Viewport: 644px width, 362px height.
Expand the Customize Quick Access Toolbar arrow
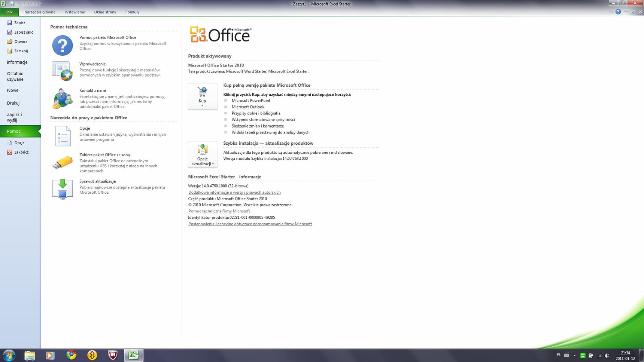pyautogui.click(x=41, y=4)
